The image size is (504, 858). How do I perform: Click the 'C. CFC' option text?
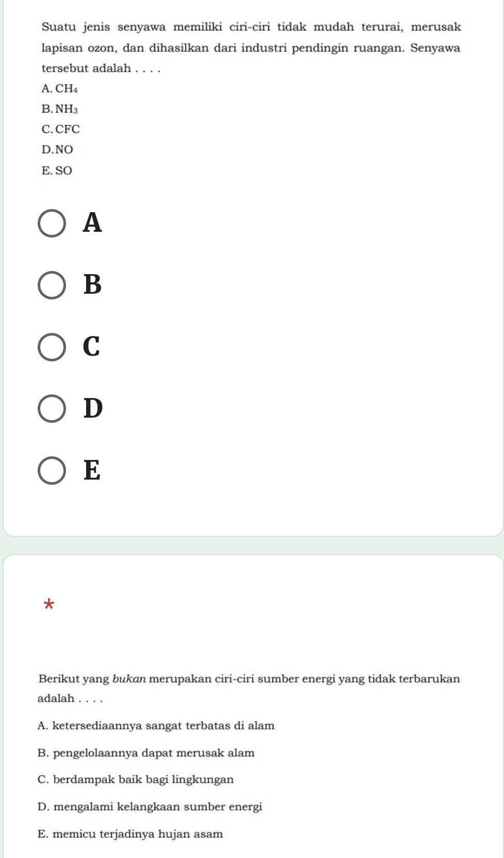tap(61, 129)
